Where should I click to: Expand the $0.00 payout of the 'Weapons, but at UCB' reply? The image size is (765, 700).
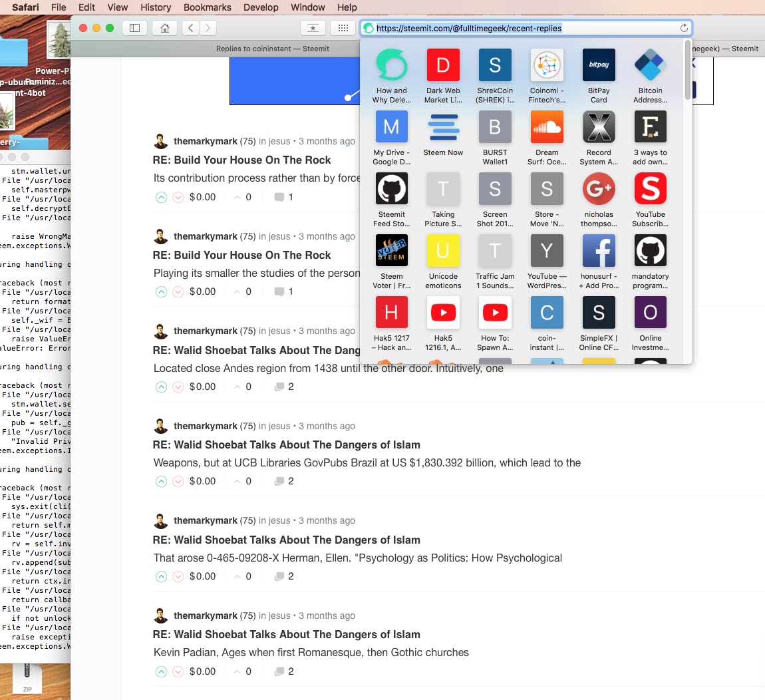(x=202, y=481)
